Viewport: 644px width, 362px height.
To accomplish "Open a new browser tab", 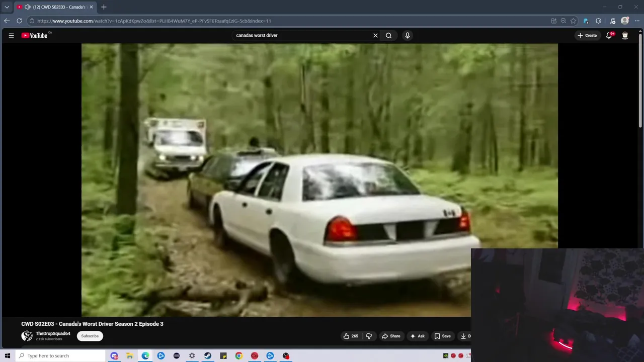I will coord(104,7).
